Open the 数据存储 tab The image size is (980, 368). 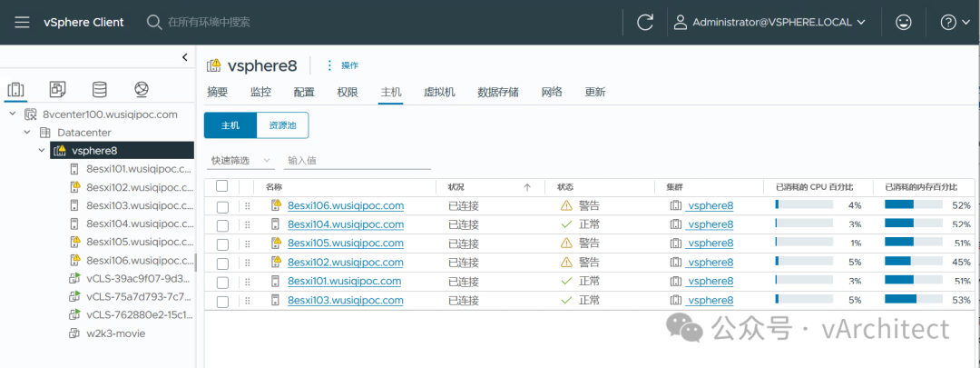(x=498, y=93)
